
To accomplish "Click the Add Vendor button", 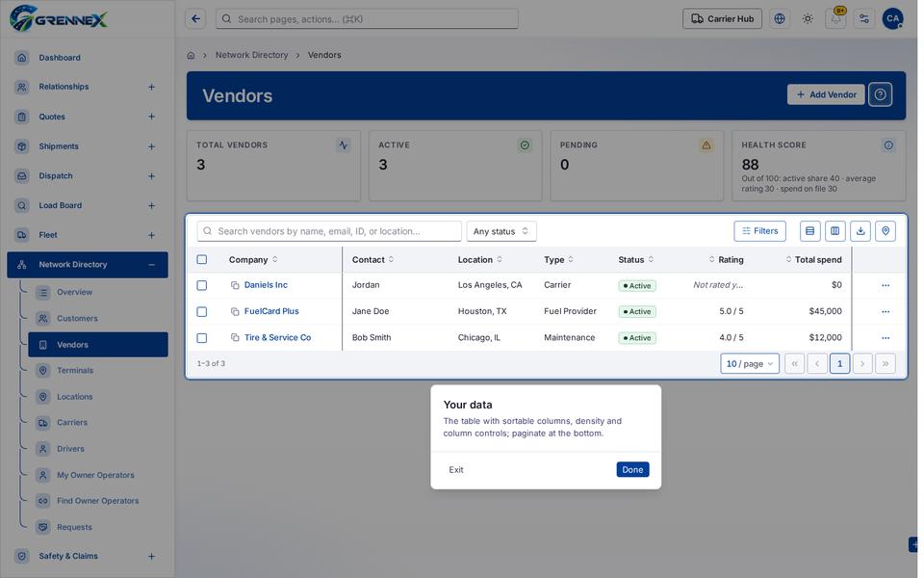I will (826, 94).
